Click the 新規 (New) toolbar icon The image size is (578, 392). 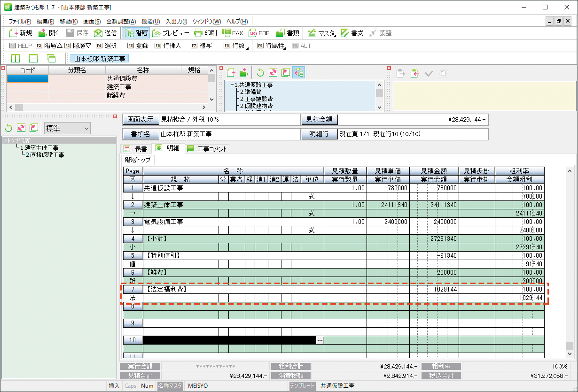(15, 33)
